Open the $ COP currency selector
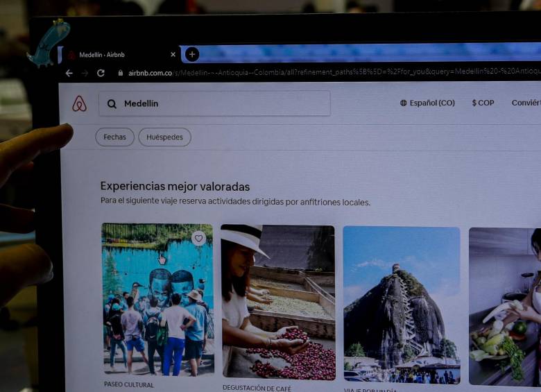Viewport: 541px width, 392px height. 483,103
